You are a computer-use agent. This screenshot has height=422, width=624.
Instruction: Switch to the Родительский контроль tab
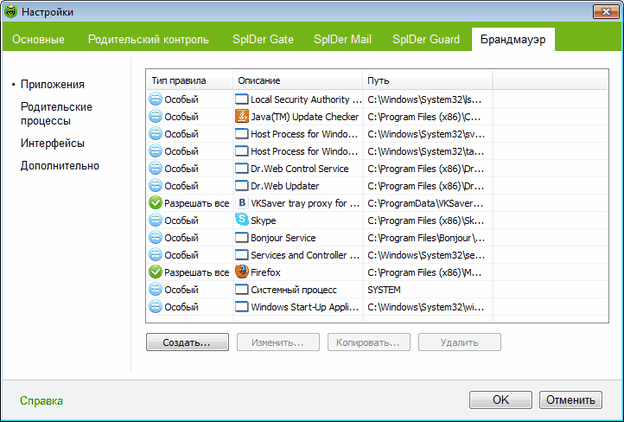coord(148,39)
